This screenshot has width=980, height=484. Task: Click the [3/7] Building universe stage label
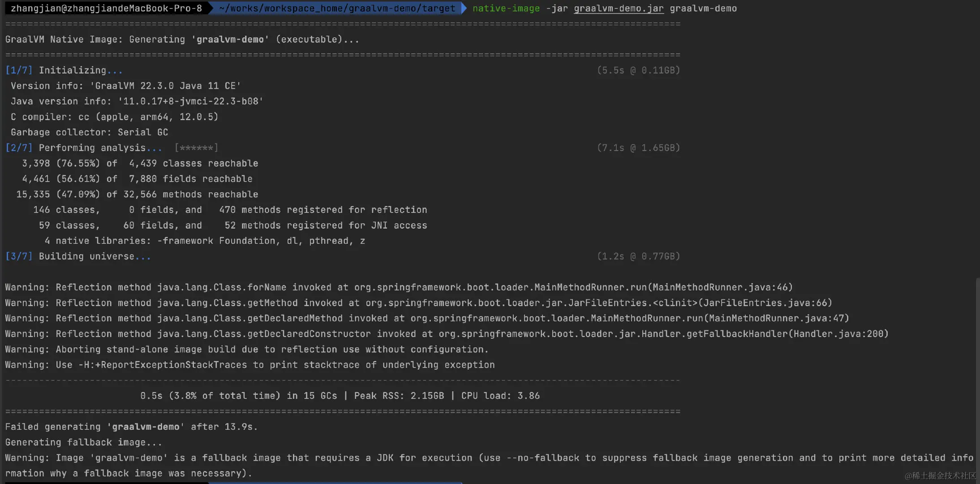[77, 256]
